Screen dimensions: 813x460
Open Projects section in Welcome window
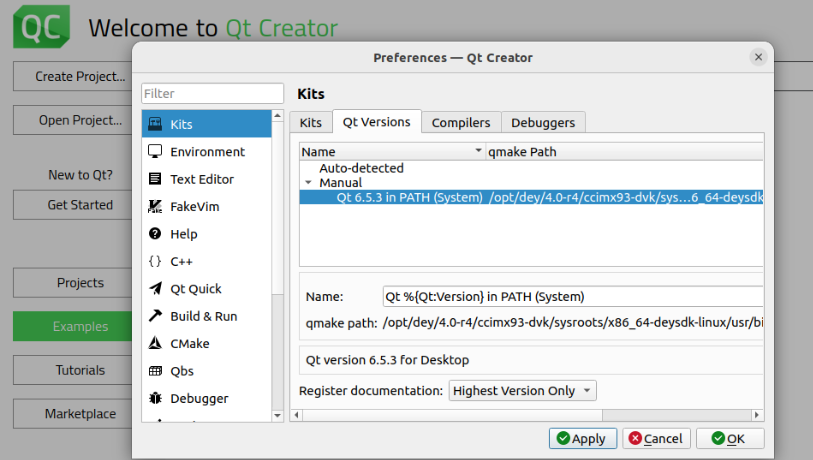73,283
